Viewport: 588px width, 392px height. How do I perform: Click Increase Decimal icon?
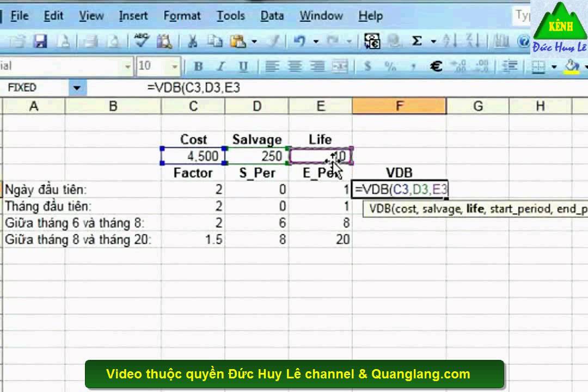(458, 66)
